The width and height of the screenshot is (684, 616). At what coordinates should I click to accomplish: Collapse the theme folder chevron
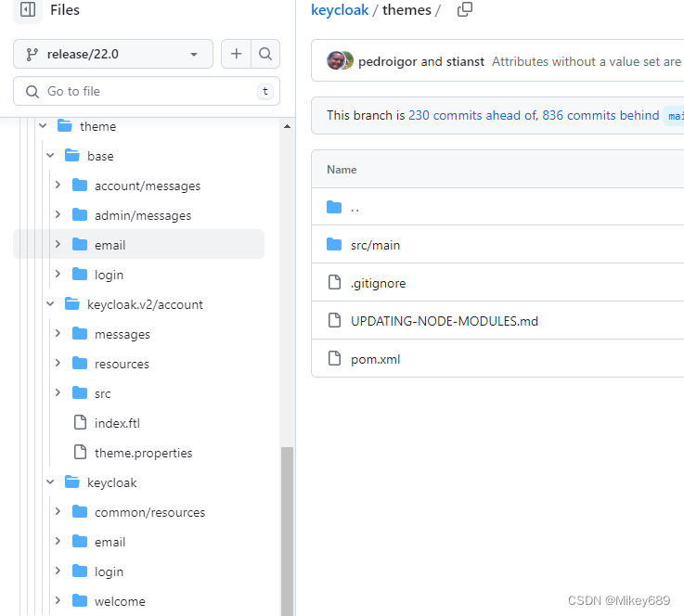[x=43, y=126]
